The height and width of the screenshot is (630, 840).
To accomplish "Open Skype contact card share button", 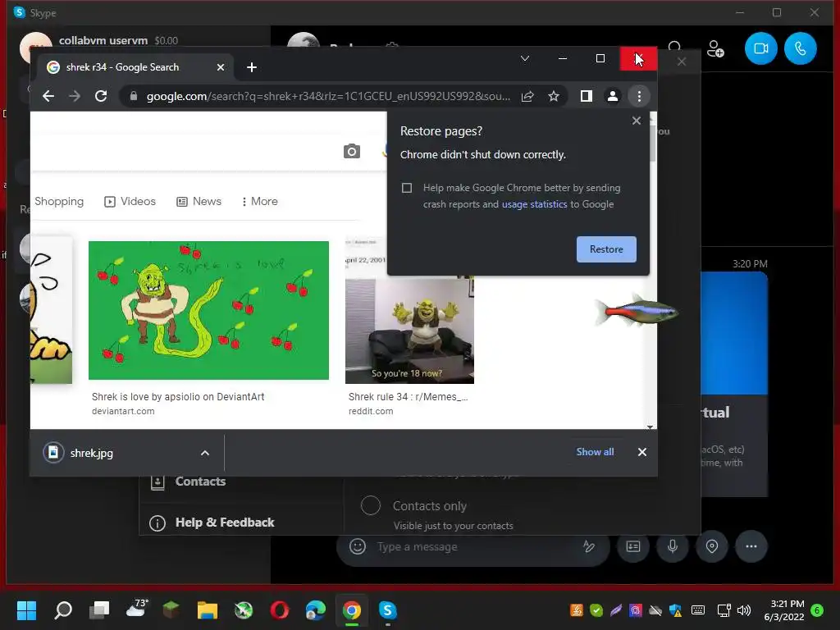I will pyautogui.click(x=633, y=546).
